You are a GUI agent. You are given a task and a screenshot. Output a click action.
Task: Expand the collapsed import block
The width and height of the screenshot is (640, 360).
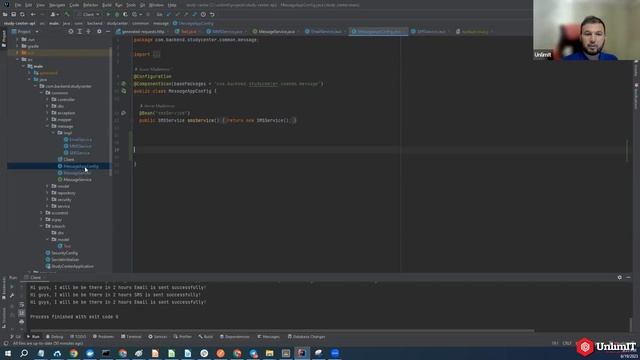pyautogui.click(x=157, y=54)
